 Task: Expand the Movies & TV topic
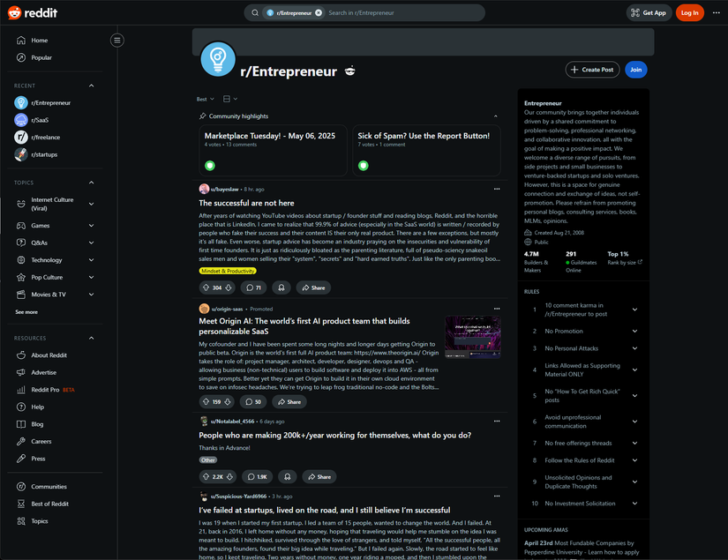point(92,295)
